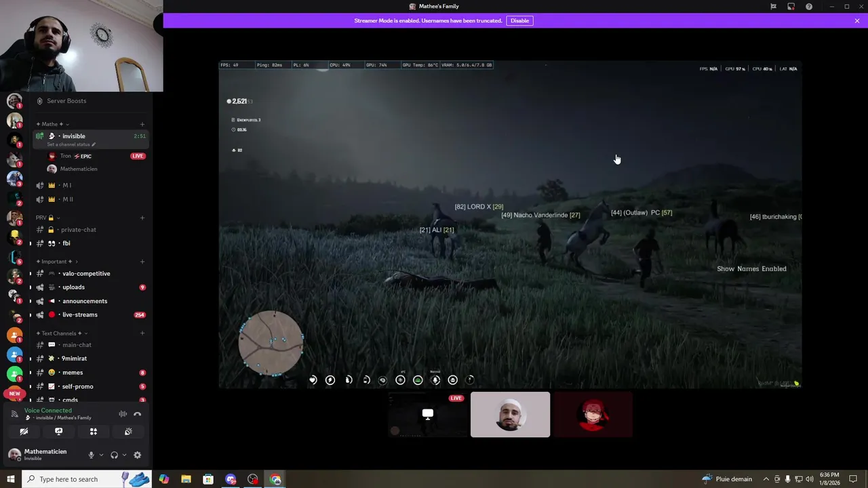The width and height of the screenshot is (868, 488).
Task: Dismiss the Streamer Mode banner
Action: [x=857, y=21]
